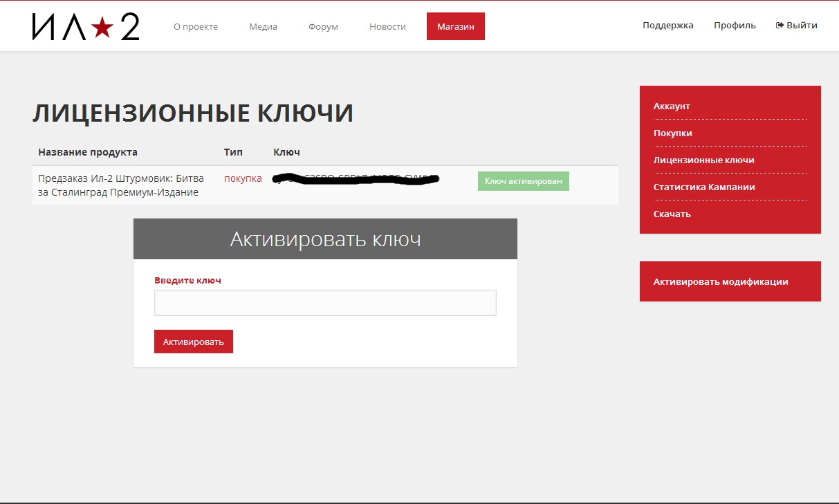
Task: Click the Название продукта column header
Action: (88, 152)
